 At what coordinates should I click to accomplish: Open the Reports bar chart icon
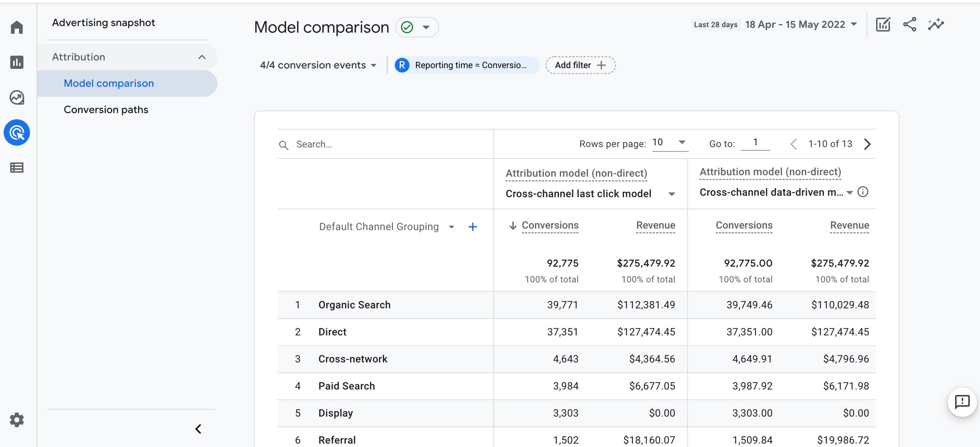click(x=17, y=62)
